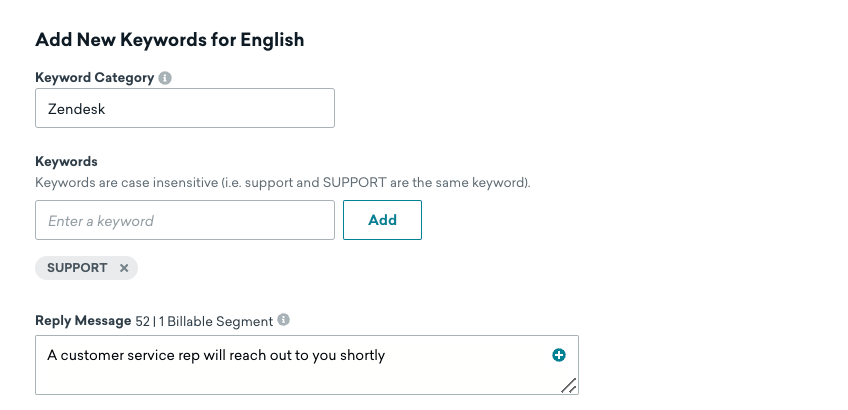Select the SUPPORT keyword chip label
848x410 pixels.
(77, 268)
